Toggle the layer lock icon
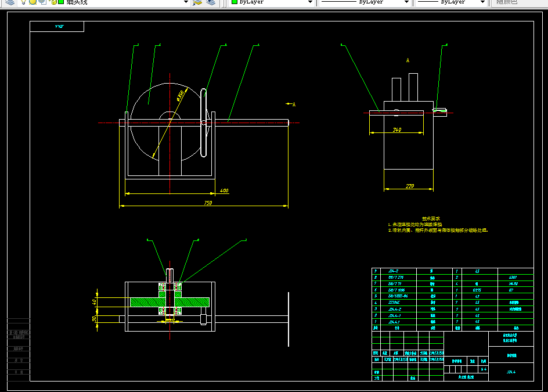The width and height of the screenshot is (548, 392). point(53,2)
